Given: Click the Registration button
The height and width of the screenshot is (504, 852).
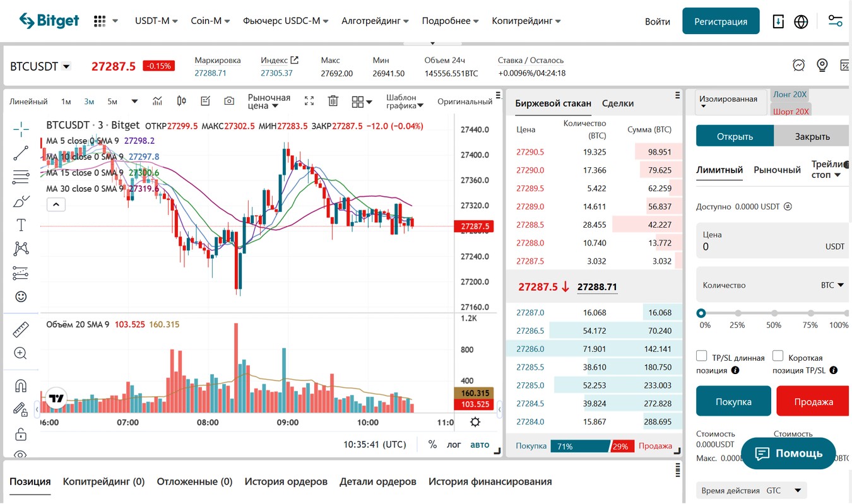Looking at the screenshot, I should [721, 21].
